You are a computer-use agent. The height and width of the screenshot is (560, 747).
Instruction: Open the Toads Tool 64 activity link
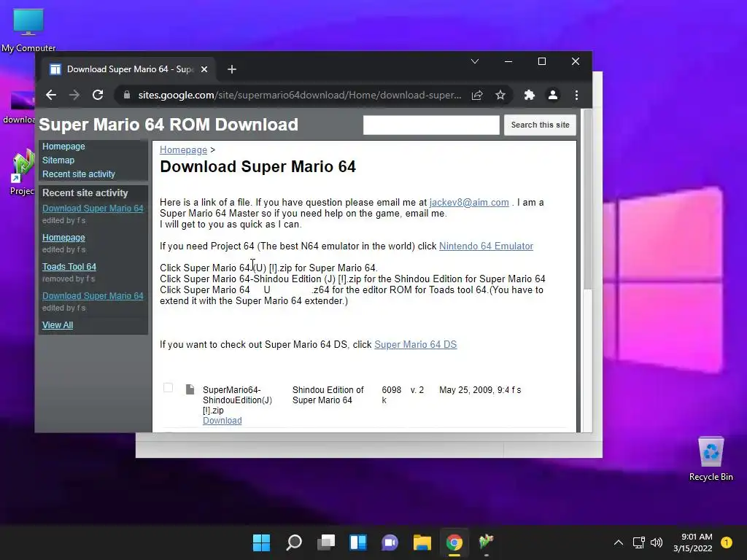coord(69,267)
